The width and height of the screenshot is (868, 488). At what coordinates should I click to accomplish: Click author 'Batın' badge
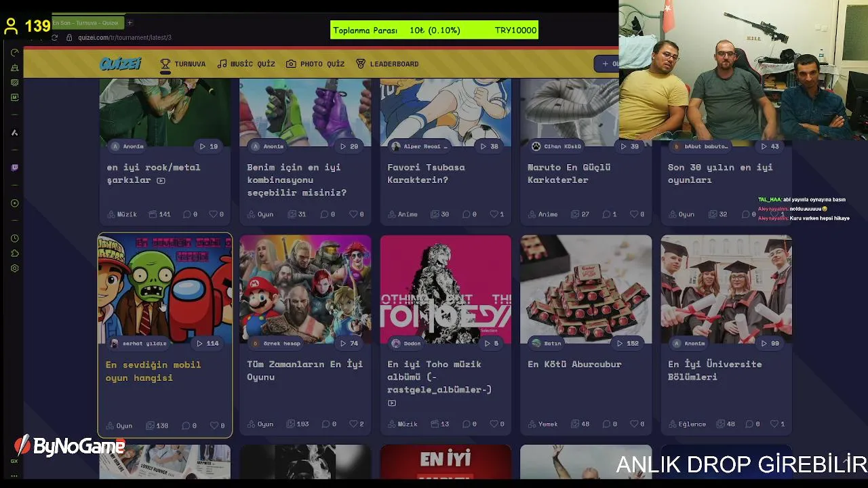tap(547, 344)
